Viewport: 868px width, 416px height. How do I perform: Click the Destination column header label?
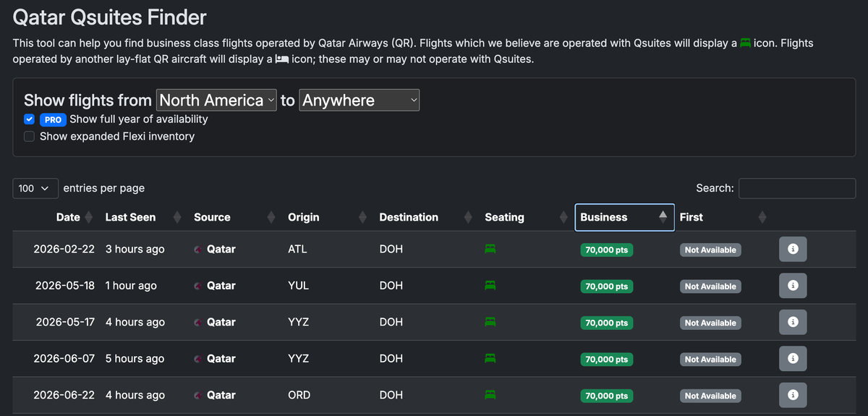coord(409,217)
